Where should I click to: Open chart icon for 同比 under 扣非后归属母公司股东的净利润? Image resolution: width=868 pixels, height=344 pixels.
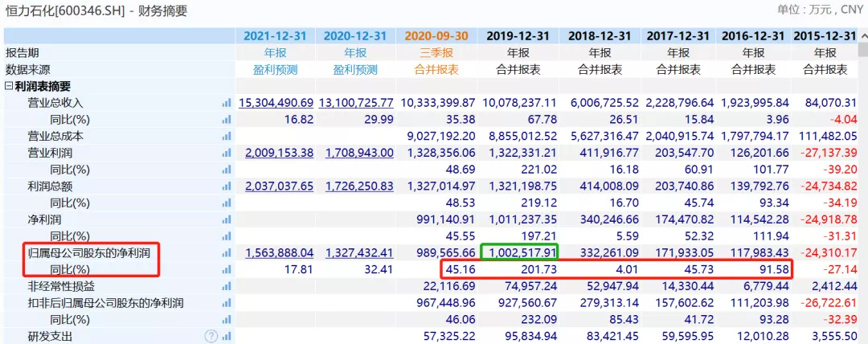coord(226,320)
